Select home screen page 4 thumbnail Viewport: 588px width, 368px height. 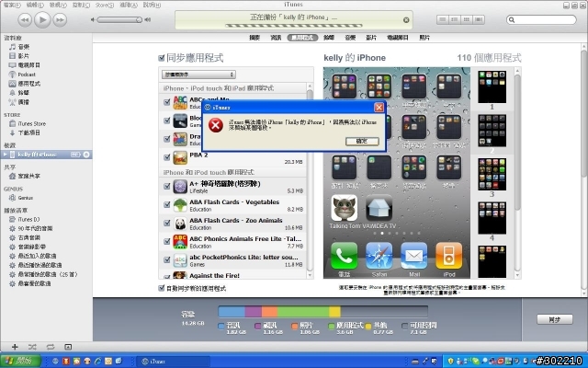coord(492,218)
